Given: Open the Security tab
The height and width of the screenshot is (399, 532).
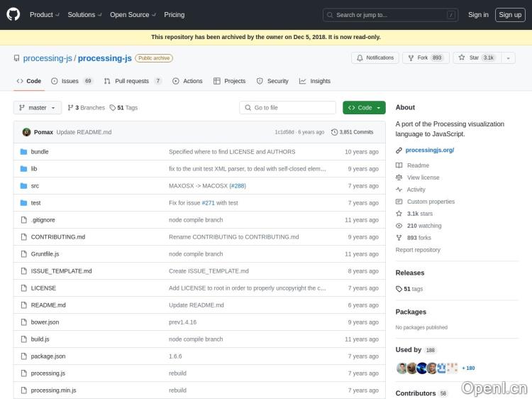Looking at the screenshot, I should pos(272,81).
